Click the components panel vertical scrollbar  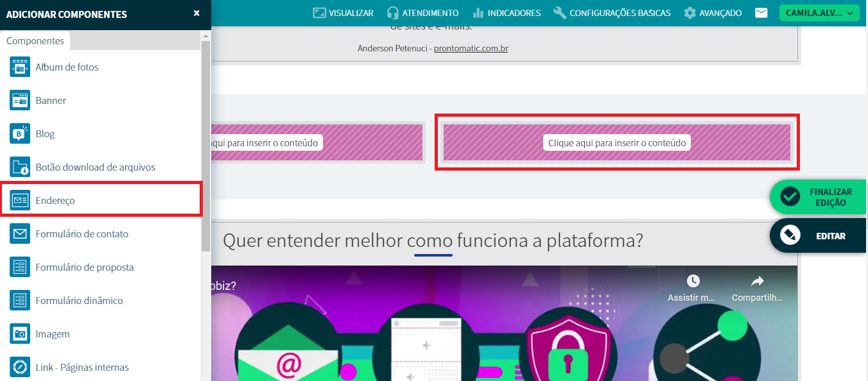click(x=205, y=148)
